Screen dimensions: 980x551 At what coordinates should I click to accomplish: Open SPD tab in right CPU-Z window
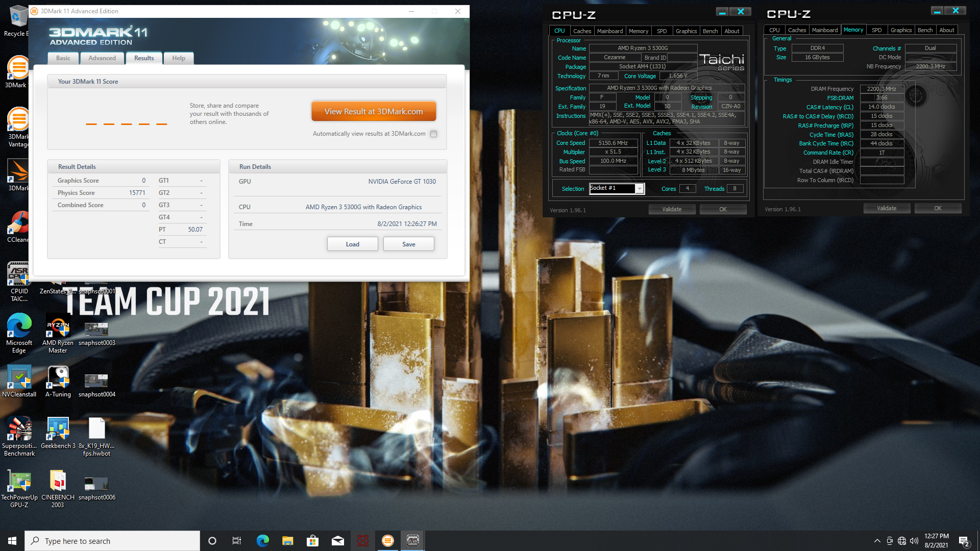tap(877, 30)
